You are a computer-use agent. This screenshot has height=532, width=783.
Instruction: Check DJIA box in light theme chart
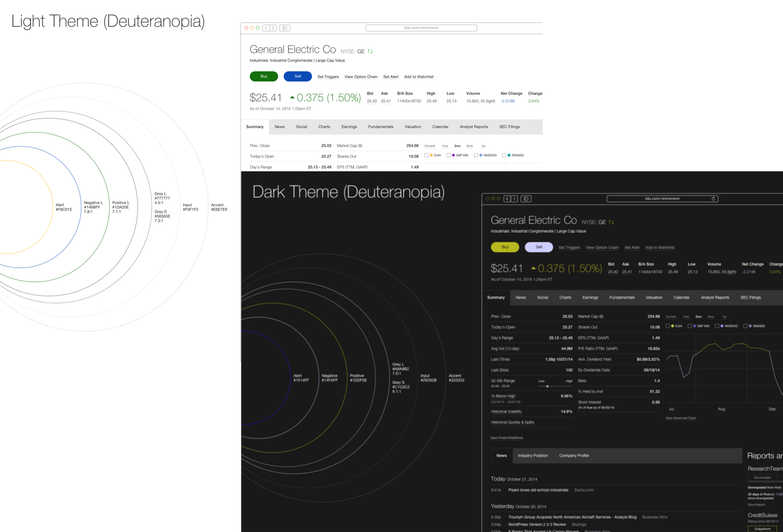(427, 155)
